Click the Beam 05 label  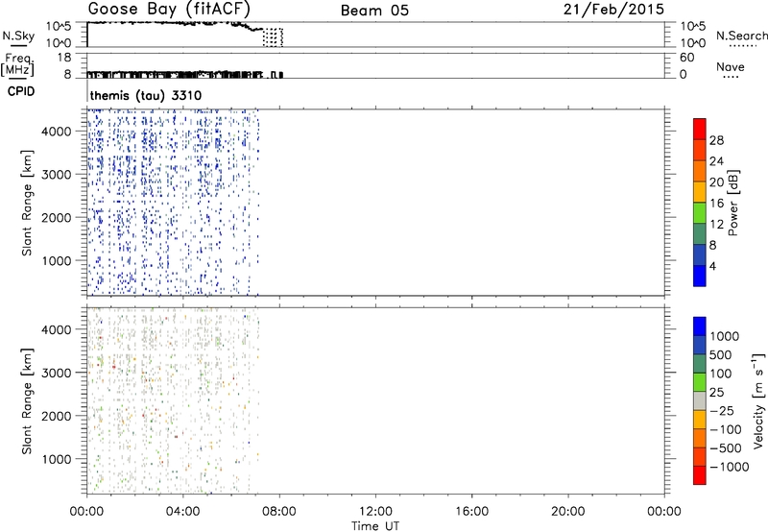(374, 11)
